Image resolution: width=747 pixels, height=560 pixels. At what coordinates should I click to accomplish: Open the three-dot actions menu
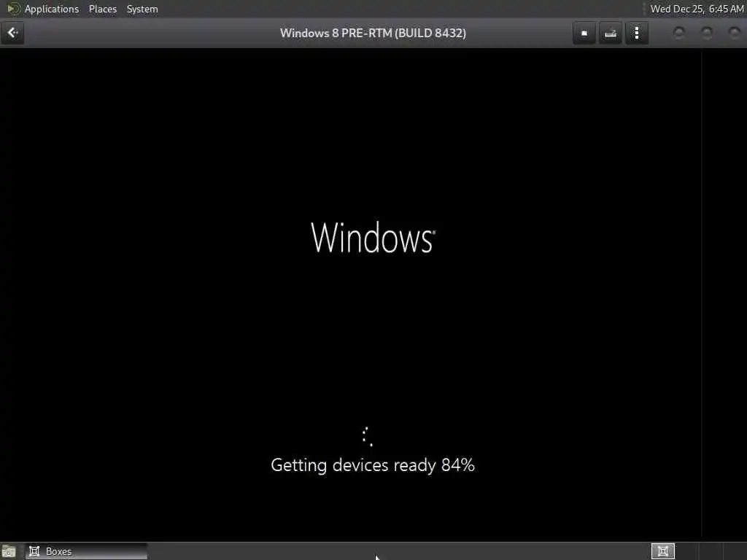pyautogui.click(x=637, y=34)
